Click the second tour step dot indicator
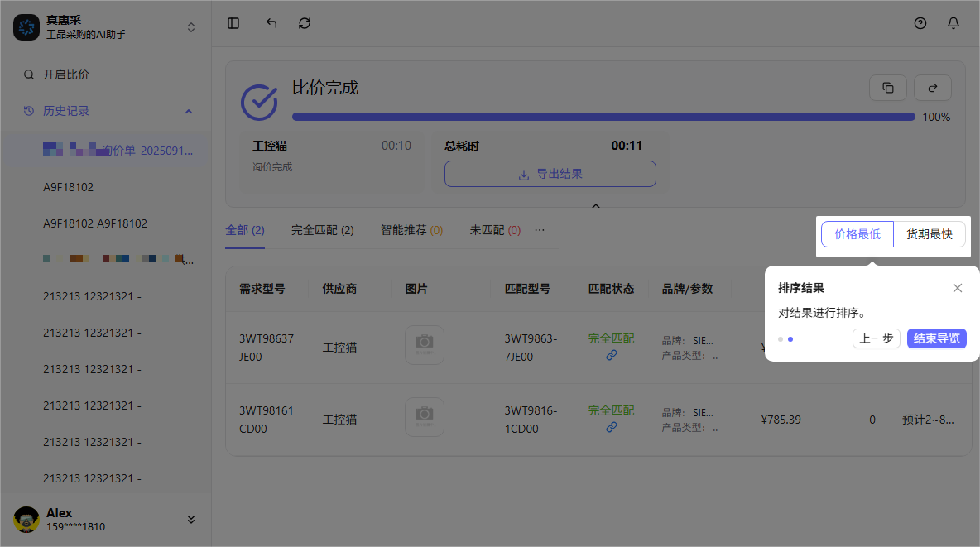Screen dimensions: 980x547 click(790, 339)
